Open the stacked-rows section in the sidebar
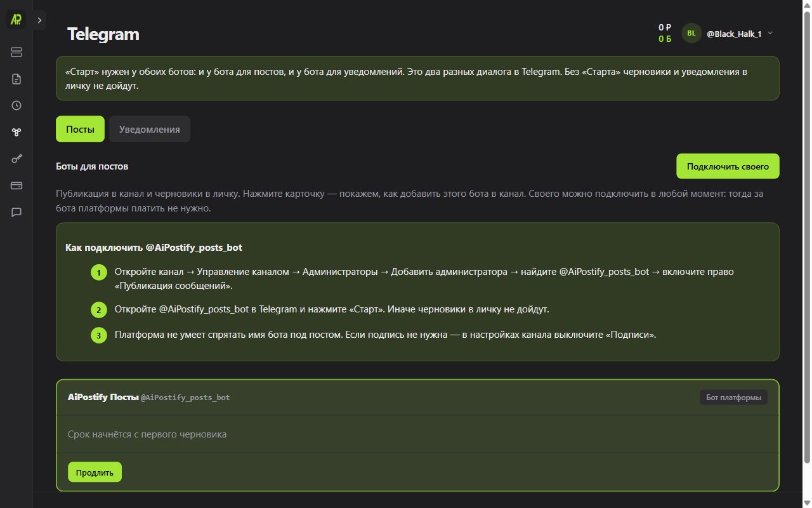 click(x=16, y=52)
